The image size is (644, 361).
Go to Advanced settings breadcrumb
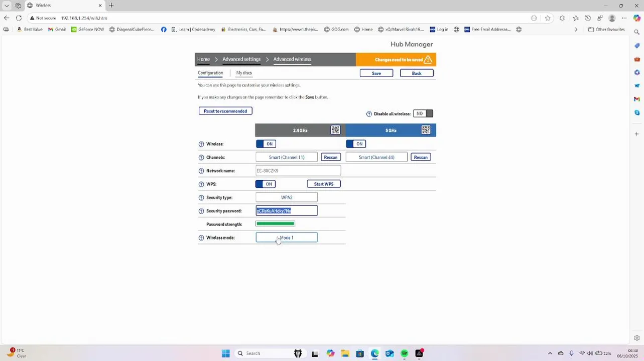241,59
